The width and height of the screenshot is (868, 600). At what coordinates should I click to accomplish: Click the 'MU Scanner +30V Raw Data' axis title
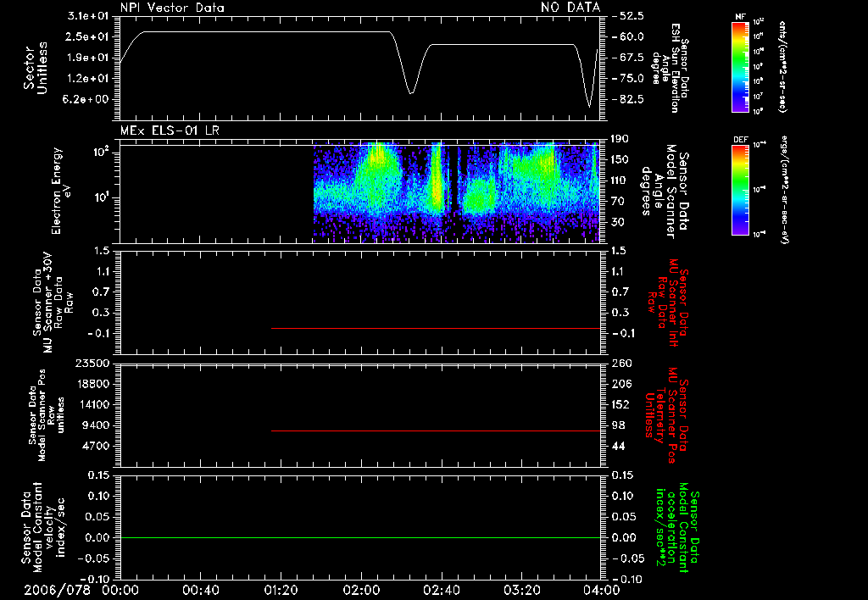pos(53,303)
